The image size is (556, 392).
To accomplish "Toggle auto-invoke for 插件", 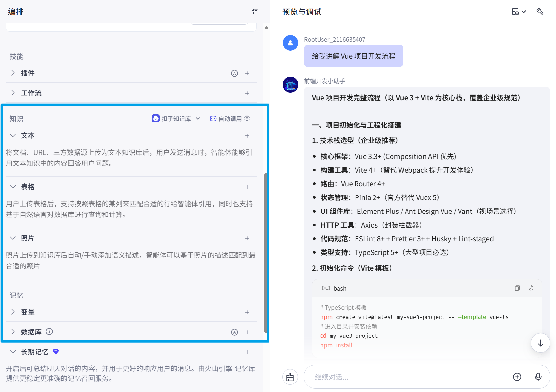I will (x=235, y=73).
